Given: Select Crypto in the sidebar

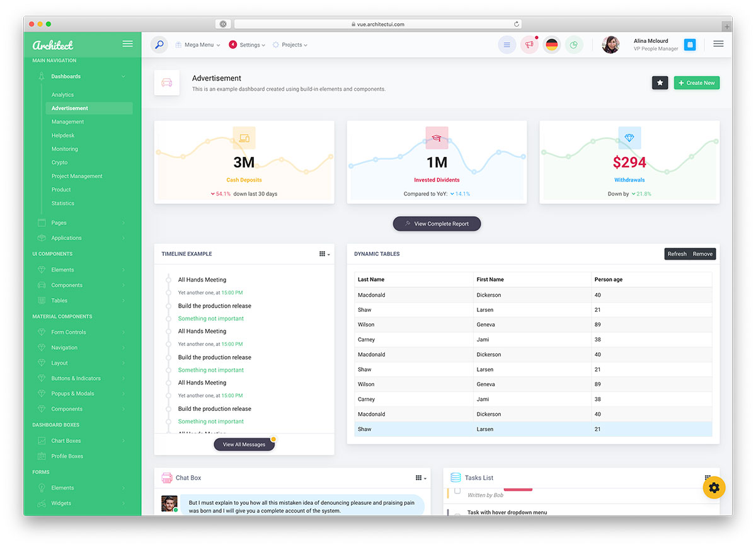Looking at the screenshot, I should [59, 163].
